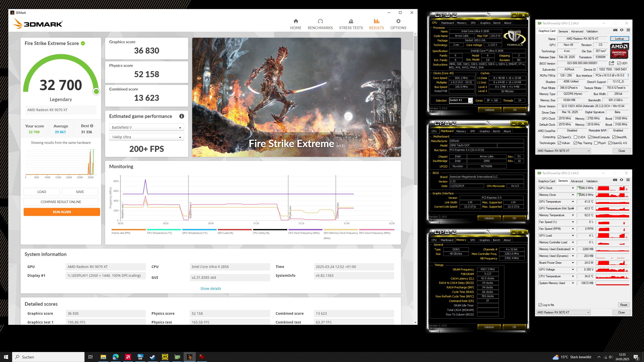
Task: Toggle the OpenCL checkbox in GPU-Z
Action: pos(559,137)
